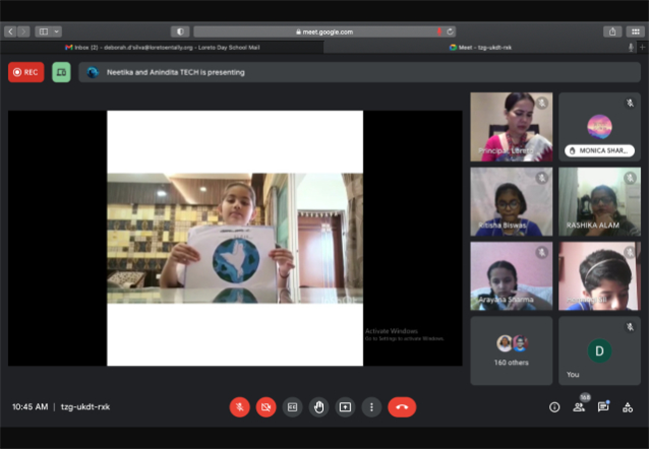The image size is (650, 450).
Task: Turn on the camera in the call controls
Action: 266,407
